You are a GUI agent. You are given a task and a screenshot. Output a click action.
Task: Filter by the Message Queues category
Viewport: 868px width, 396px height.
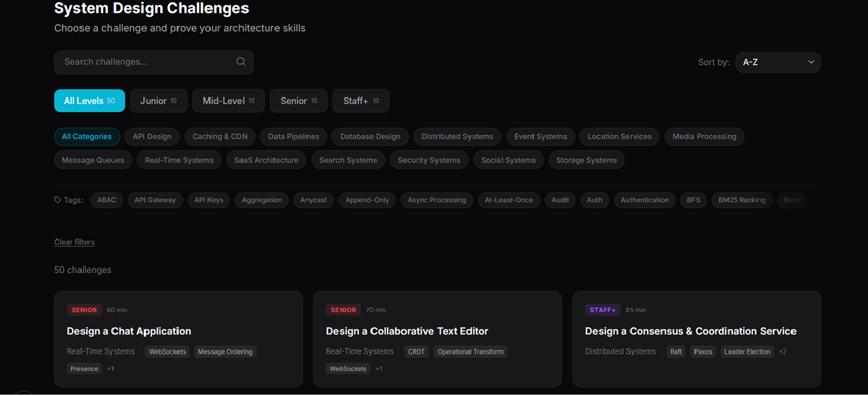tap(92, 160)
